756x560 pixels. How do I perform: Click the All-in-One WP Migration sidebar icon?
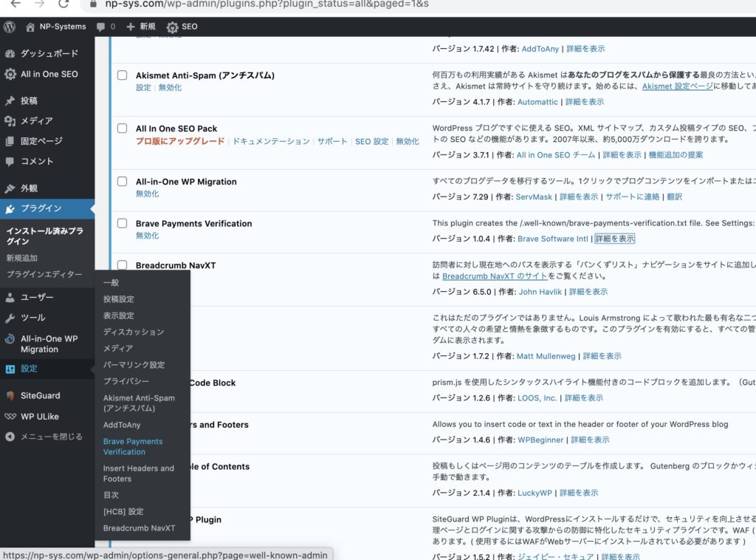[10, 339]
